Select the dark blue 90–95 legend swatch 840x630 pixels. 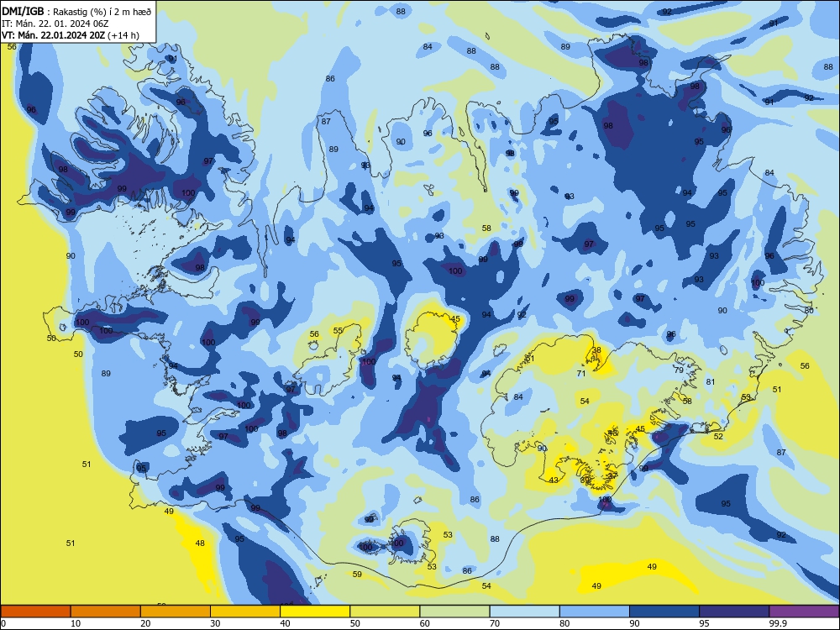point(664,612)
